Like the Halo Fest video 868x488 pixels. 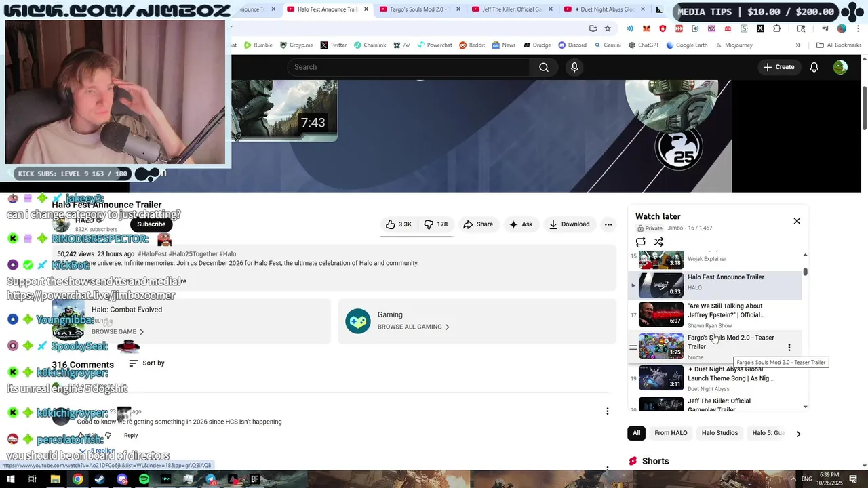tap(399, 224)
